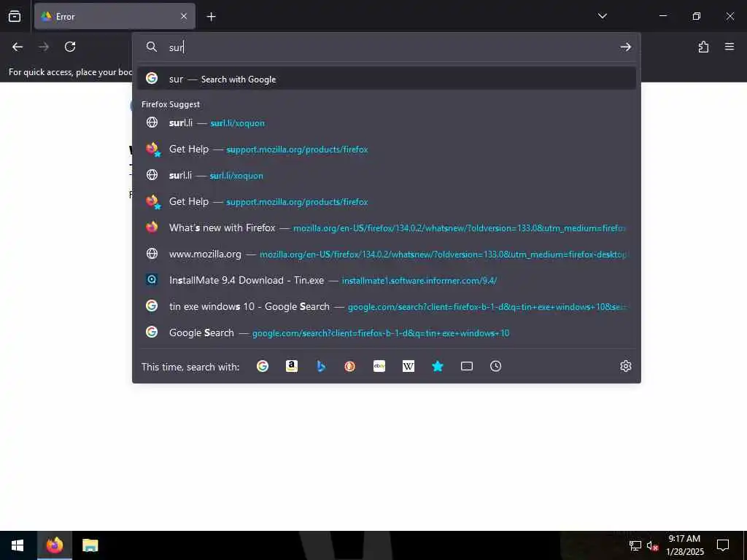The image size is (747, 560).
Task: Search with Bing one-off icon
Action: pos(321,366)
